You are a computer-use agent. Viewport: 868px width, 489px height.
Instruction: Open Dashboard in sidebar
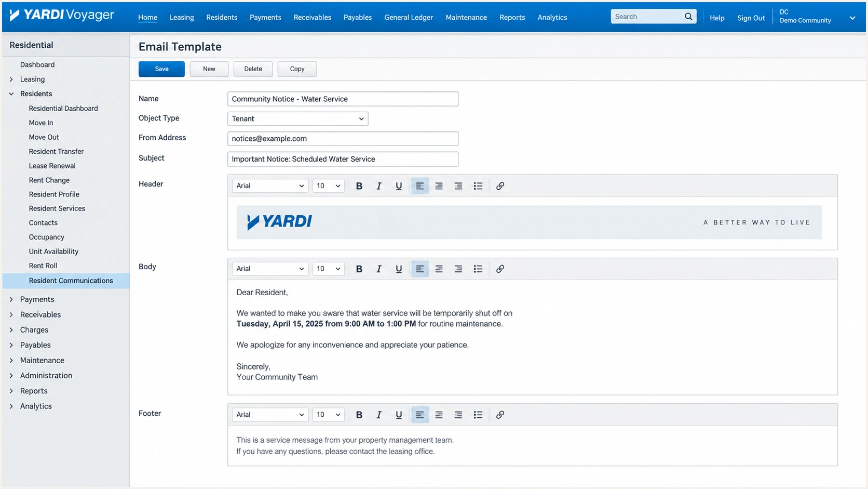coord(37,65)
